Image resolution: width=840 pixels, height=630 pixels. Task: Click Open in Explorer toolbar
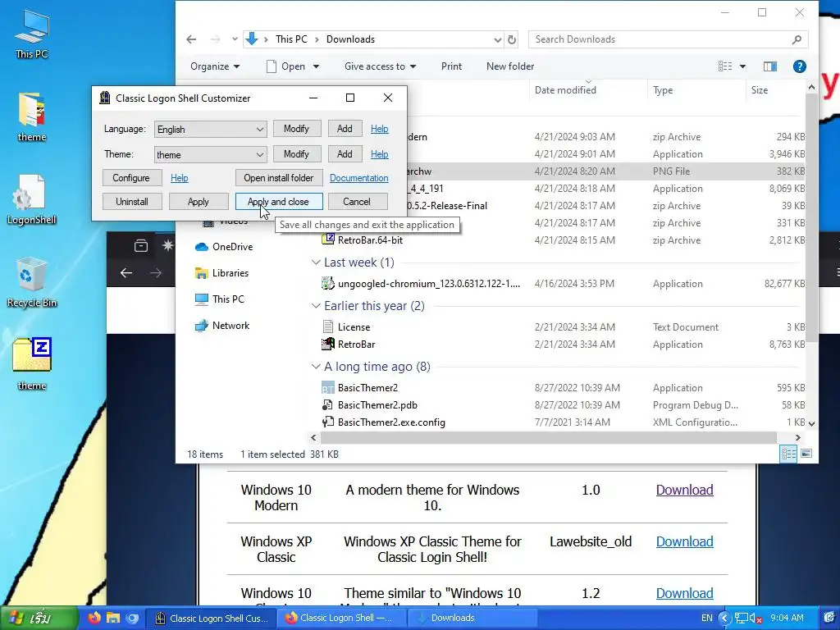[293, 66]
